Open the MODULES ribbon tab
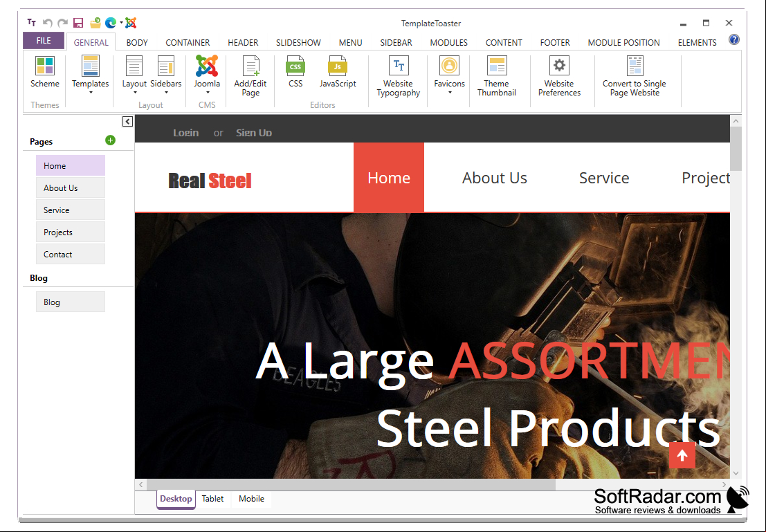The width and height of the screenshot is (766, 532). pyautogui.click(x=449, y=42)
